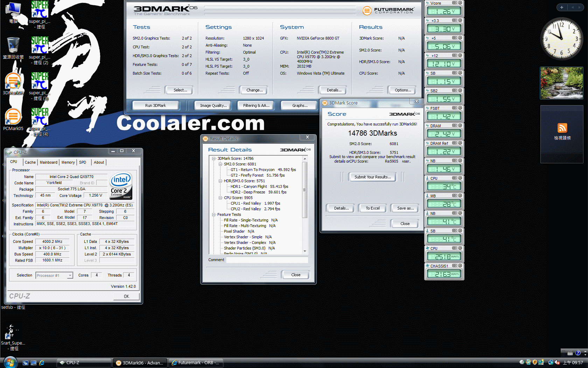Click Options... button under Results
Image resolution: width=588 pixels, height=368 pixels.
pyautogui.click(x=403, y=90)
